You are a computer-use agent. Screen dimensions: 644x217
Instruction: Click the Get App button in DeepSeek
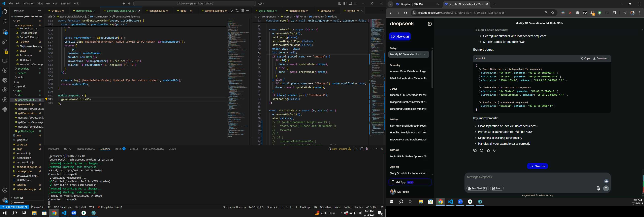point(410,182)
